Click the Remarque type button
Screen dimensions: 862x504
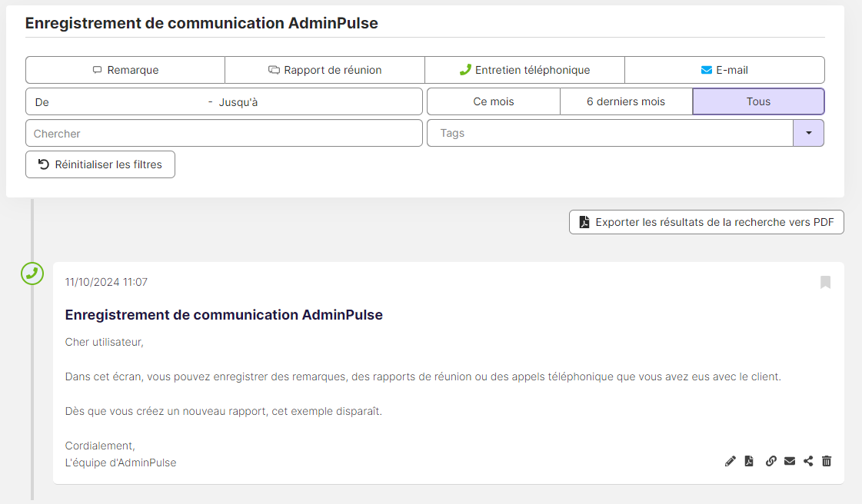click(x=125, y=70)
